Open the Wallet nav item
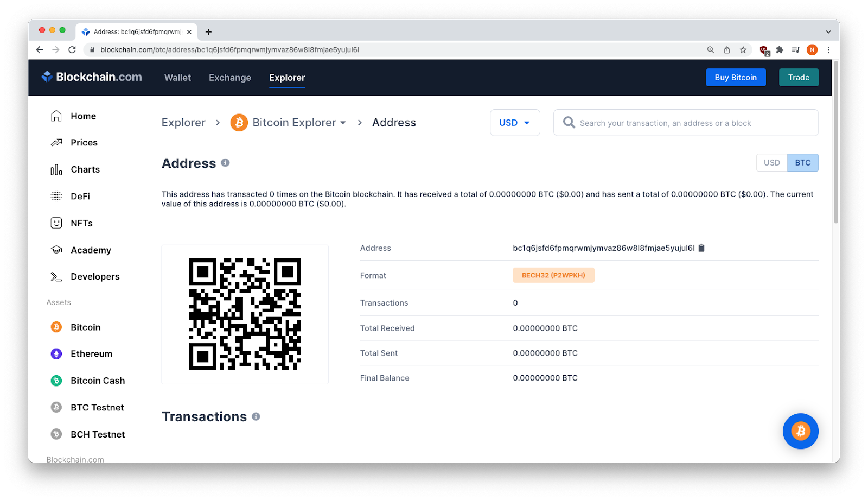The image size is (868, 500). (x=177, y=78)
